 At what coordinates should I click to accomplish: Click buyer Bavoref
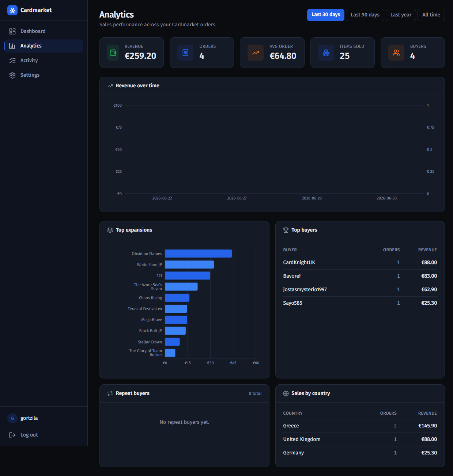292,276
